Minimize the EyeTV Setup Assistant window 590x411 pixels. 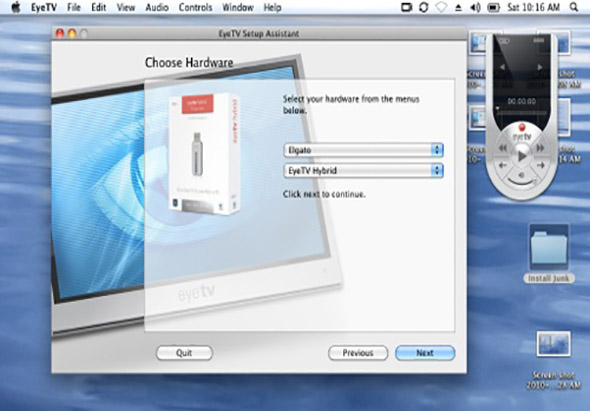pyautogui.click(x=72, y=33)
